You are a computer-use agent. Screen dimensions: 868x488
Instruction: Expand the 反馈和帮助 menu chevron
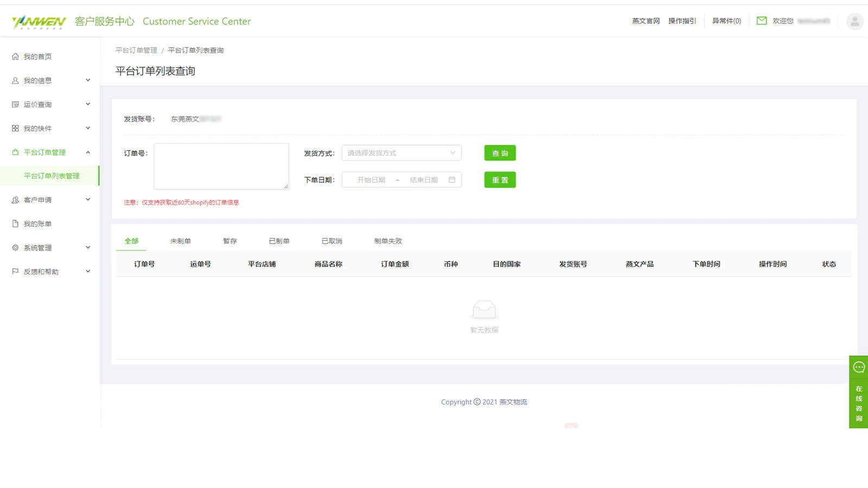[x=88, y=271]
